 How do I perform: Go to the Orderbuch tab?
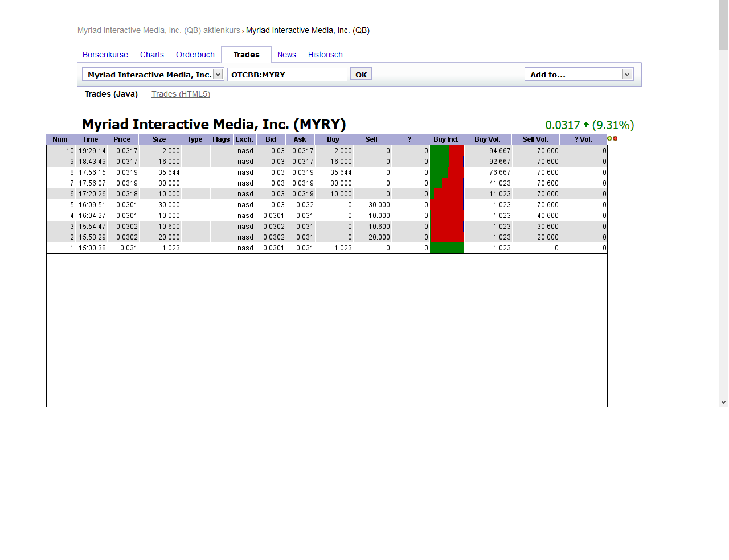(x=195, y=55)
